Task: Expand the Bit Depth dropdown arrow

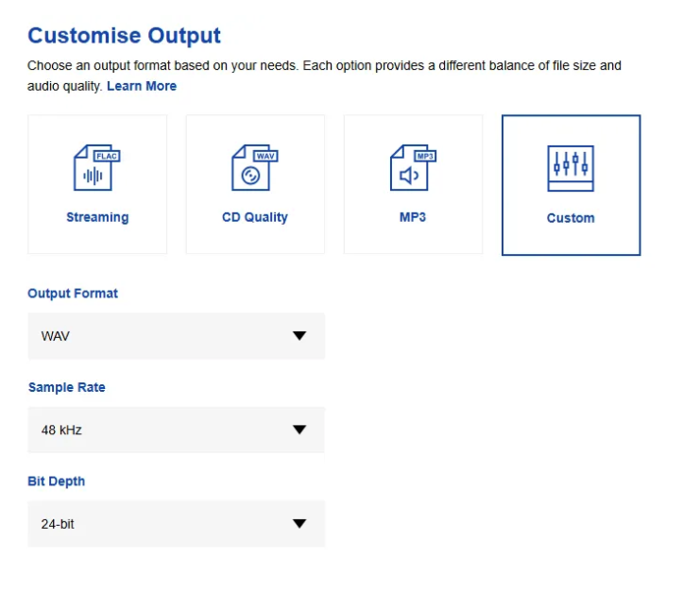Action: [299, 523]
